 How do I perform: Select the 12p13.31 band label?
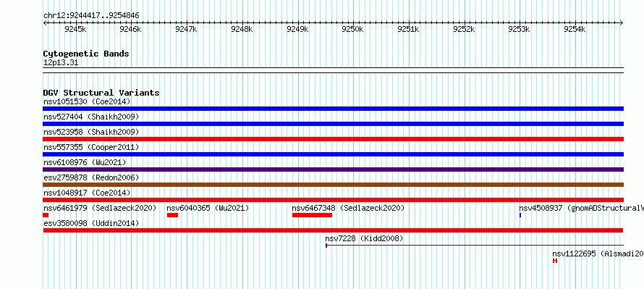pos(61,63)
